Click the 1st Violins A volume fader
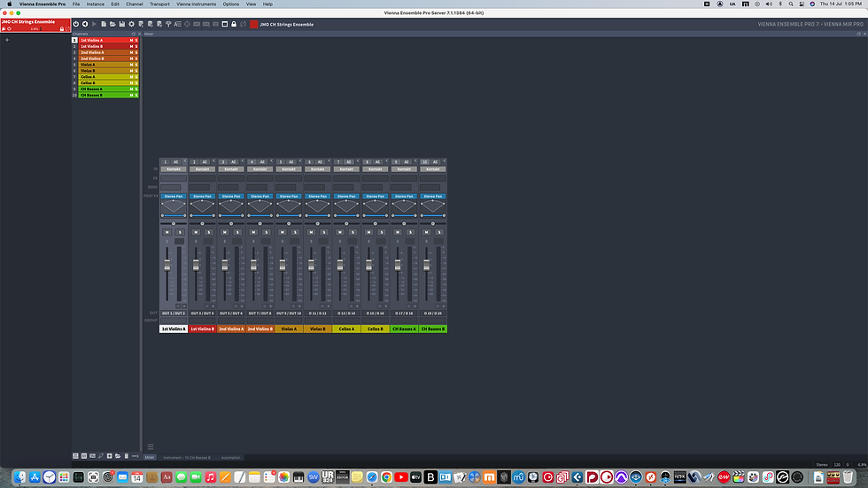Screen dimensions: 868x488 [x=167, y=266]
